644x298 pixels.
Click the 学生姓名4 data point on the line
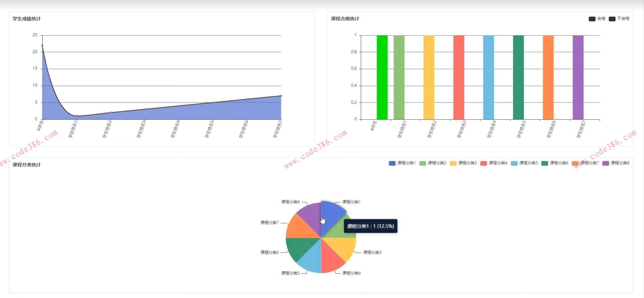click(179, 106)
